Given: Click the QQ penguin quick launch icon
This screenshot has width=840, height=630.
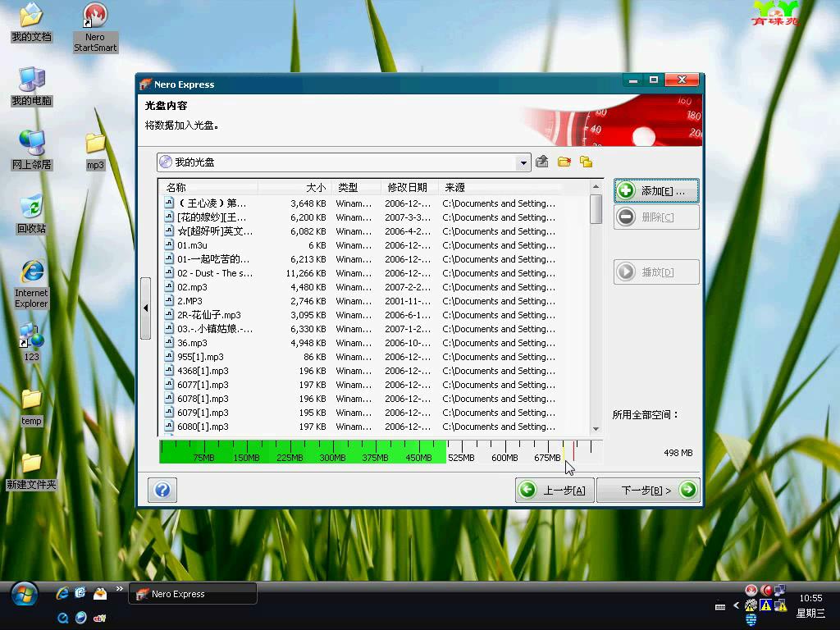Looking at the screenshot, I should [99, 593].
